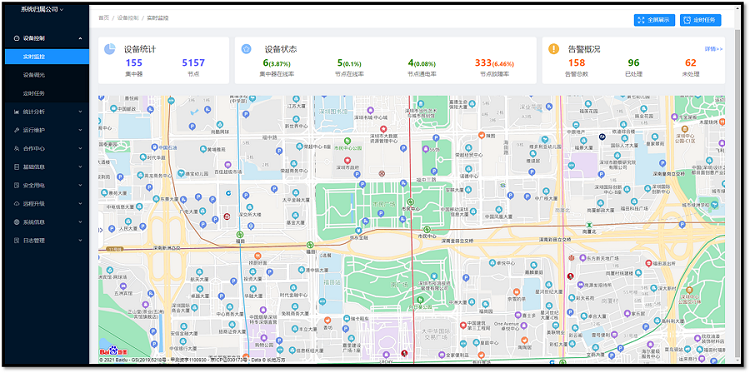
Task: Click the 全屏展示 fullscreen button
Action: click(x=654, y=20)
